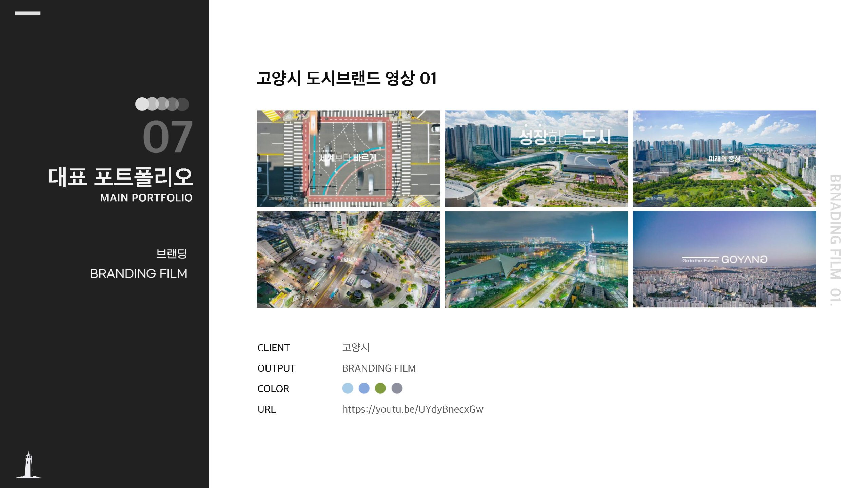Select the 성장하는 도시 video thumbnail

pos(536,159)
